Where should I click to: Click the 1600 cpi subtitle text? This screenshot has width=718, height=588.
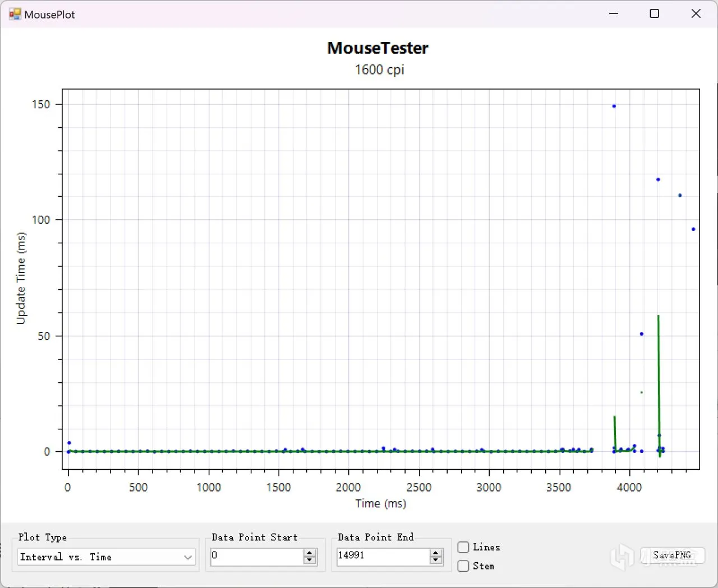pos(379,70)
